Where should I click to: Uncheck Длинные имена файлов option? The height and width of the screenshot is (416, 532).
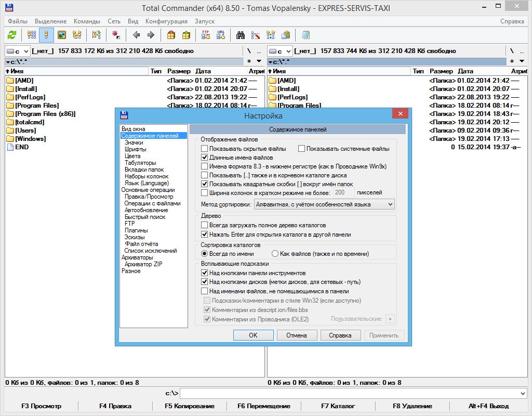(x=204, y=158)
